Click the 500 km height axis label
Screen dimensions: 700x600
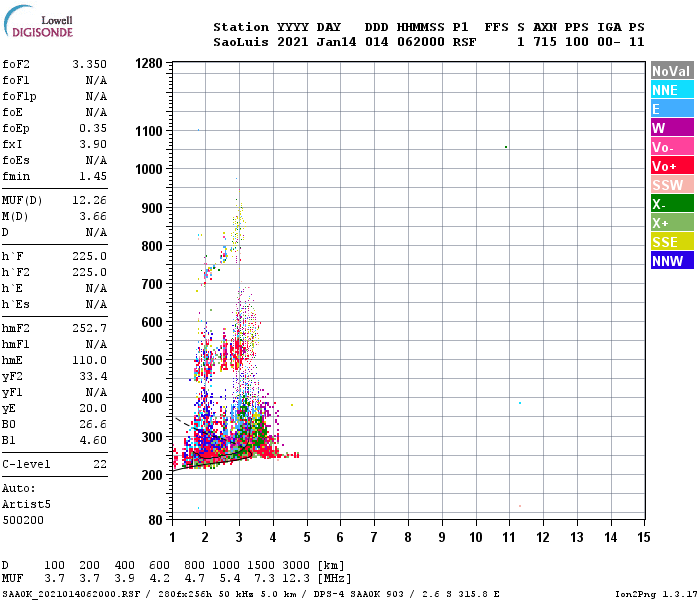coord(152,360)
